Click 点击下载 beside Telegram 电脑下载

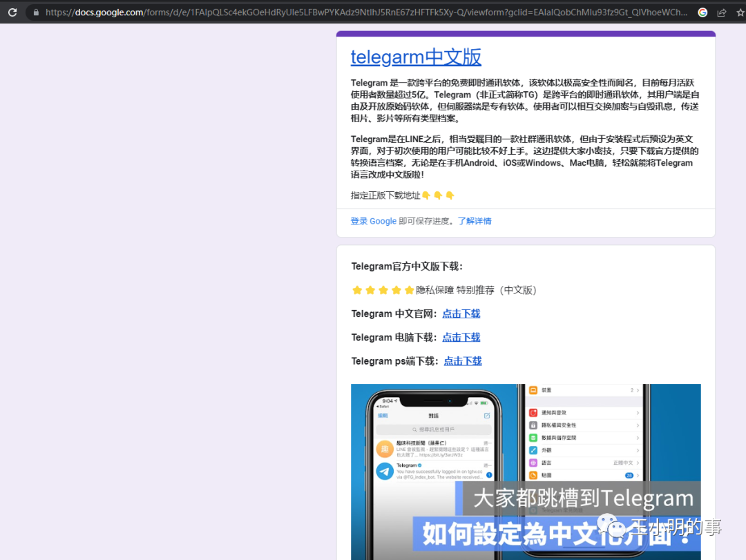click(461, 338)
